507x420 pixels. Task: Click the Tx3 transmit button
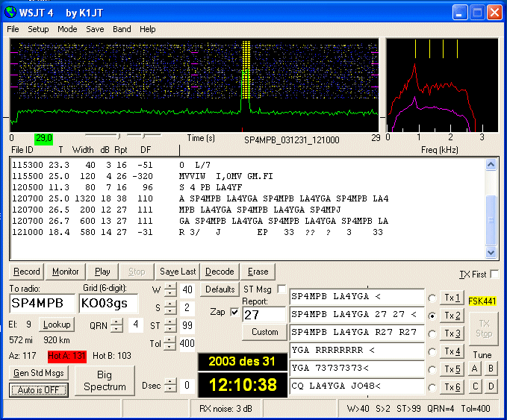coord(452,333)
